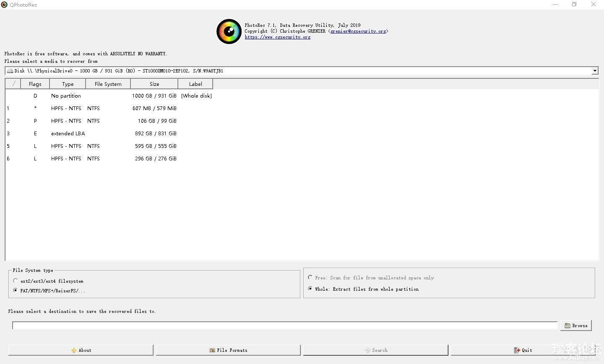Open the File Formats dialog
The width and height of the screenshot is (604, 364).
228,350
